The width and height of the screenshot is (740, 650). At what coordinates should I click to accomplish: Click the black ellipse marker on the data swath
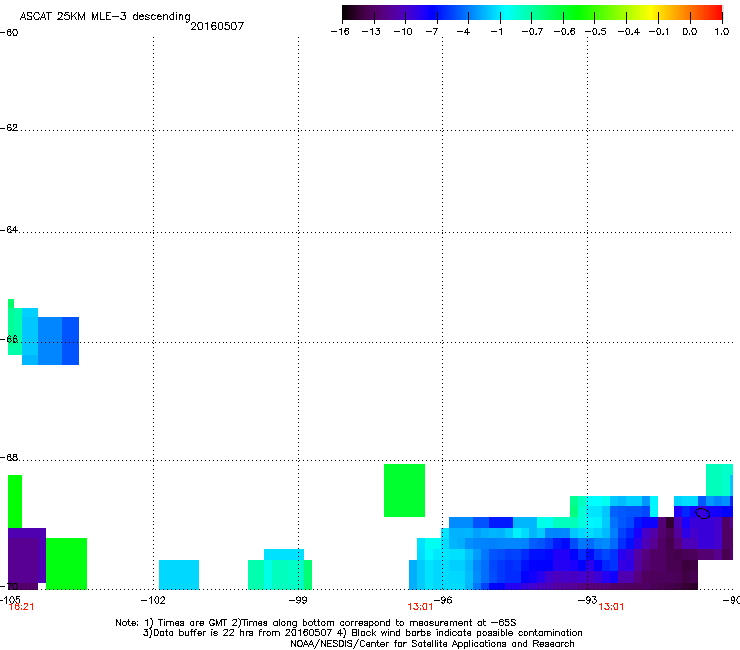(703, 513)
